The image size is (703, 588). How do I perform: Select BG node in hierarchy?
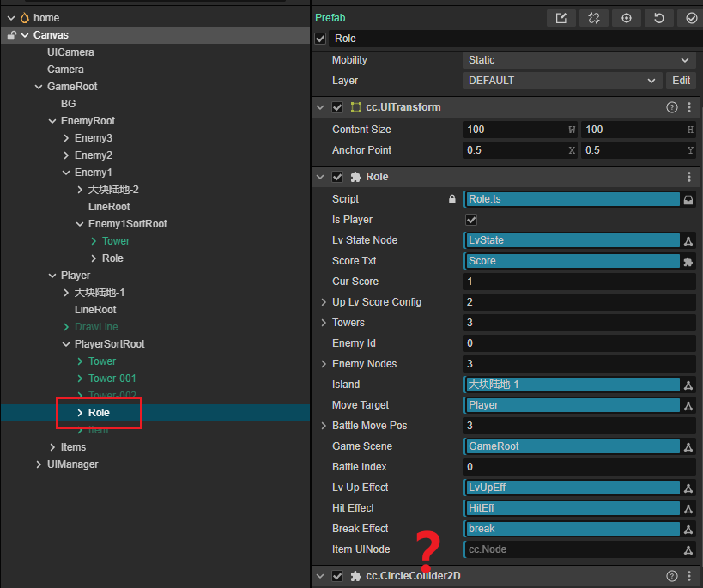click(68, 104)
